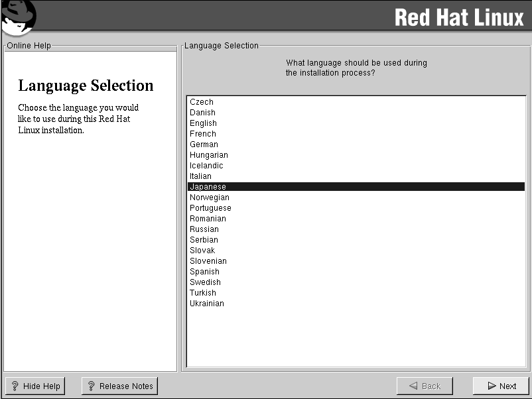This screenshot has height=399, width=532.
Task: Select Norwegian as installation language
Action: click(210, 198)
